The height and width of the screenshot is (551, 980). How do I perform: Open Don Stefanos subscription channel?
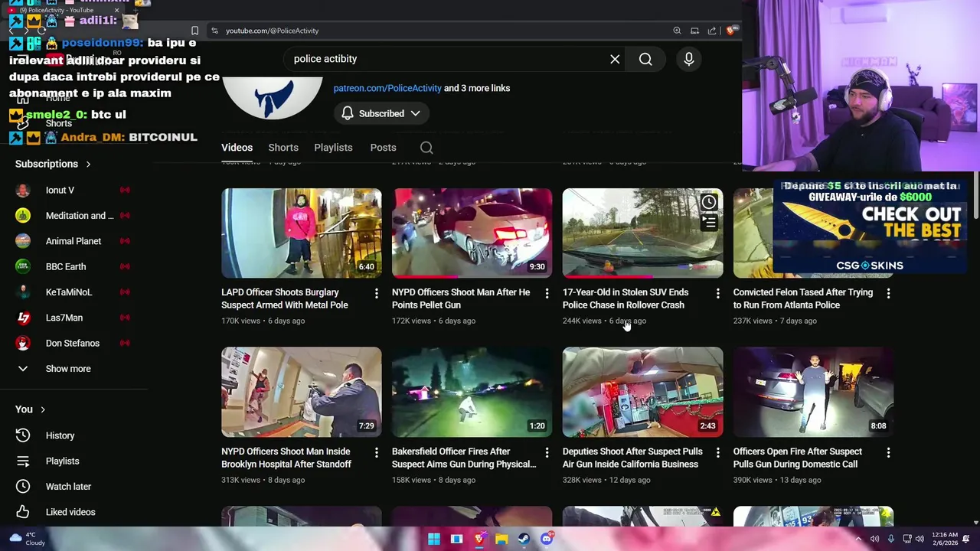click(73, 343)
